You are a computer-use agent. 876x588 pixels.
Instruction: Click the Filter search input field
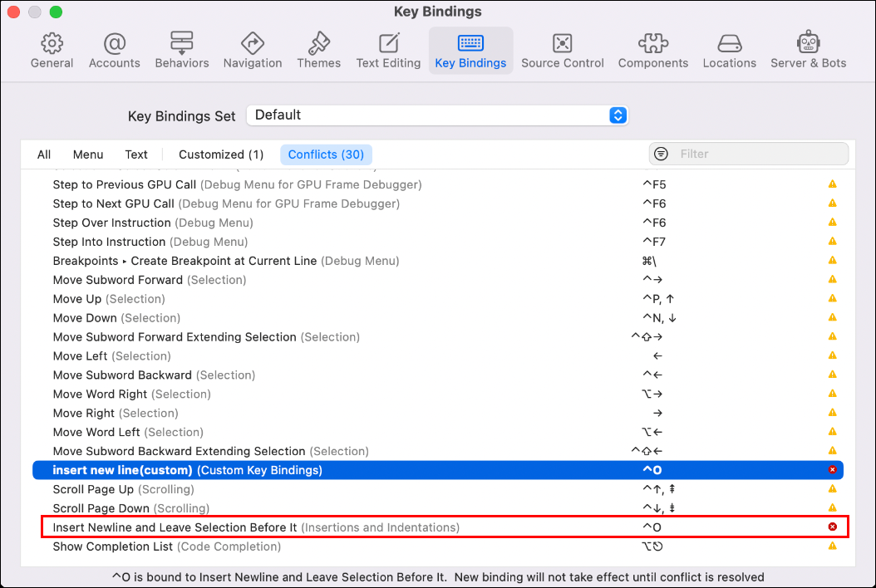(x=749, y=154)
